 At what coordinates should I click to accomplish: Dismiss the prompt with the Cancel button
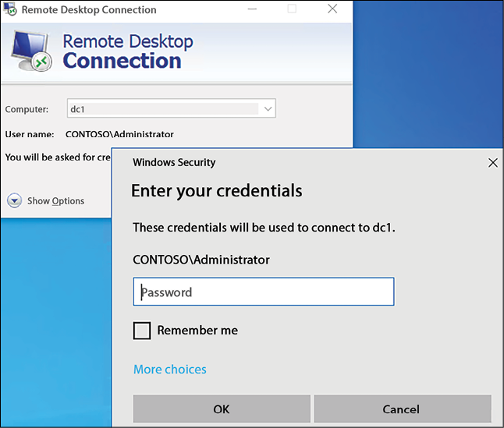(403, 409)
